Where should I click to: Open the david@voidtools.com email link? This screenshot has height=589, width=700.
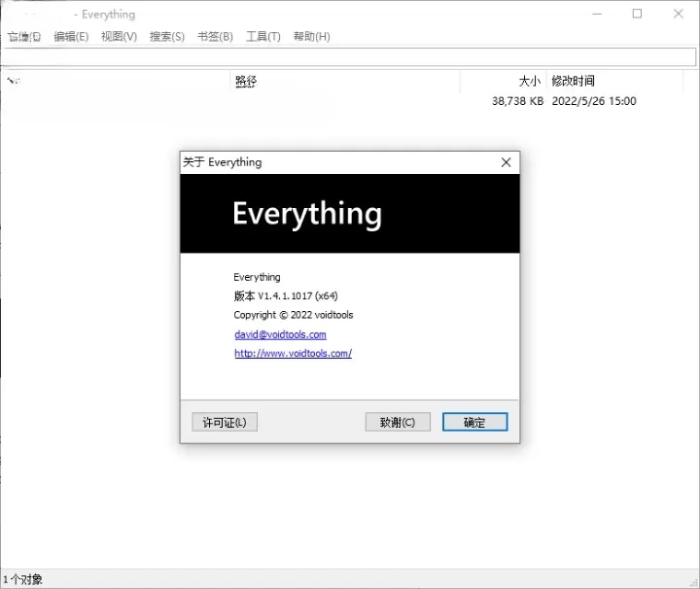(x=280, y=334)
